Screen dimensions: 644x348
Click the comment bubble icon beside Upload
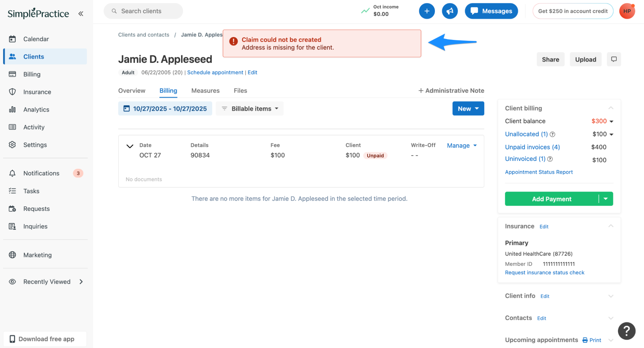613,59
